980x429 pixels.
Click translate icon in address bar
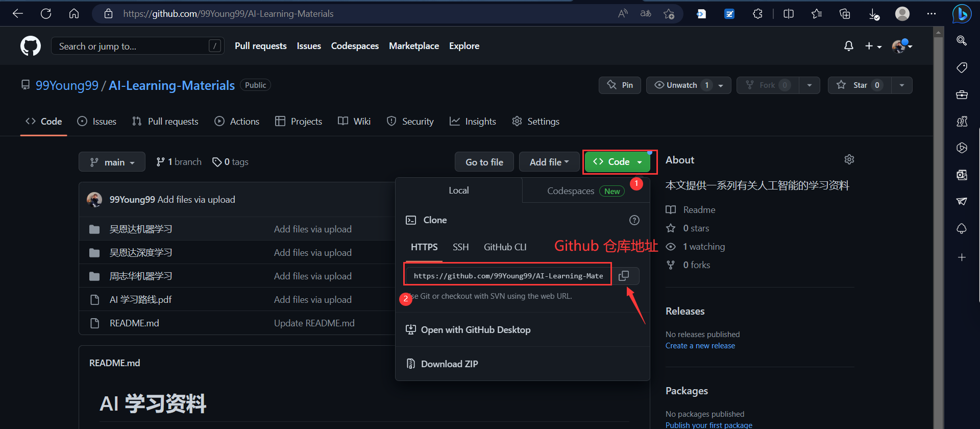[646, 14]
